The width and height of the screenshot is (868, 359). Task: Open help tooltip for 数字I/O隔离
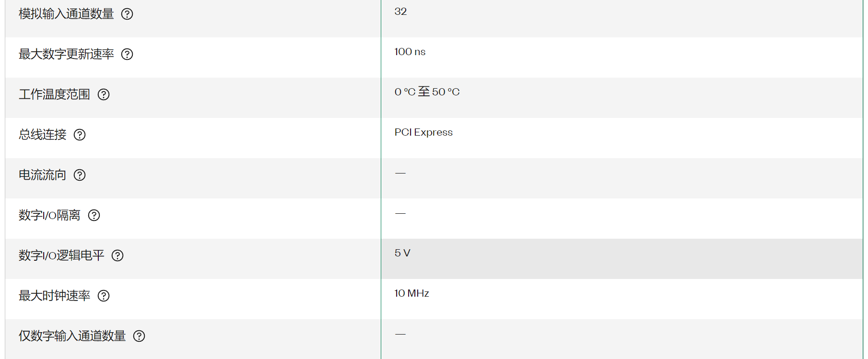tap(94, 215)
